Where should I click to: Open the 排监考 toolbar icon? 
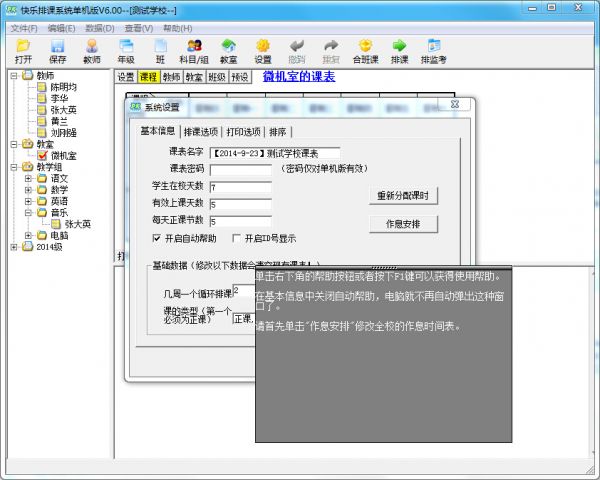point(433,50)
